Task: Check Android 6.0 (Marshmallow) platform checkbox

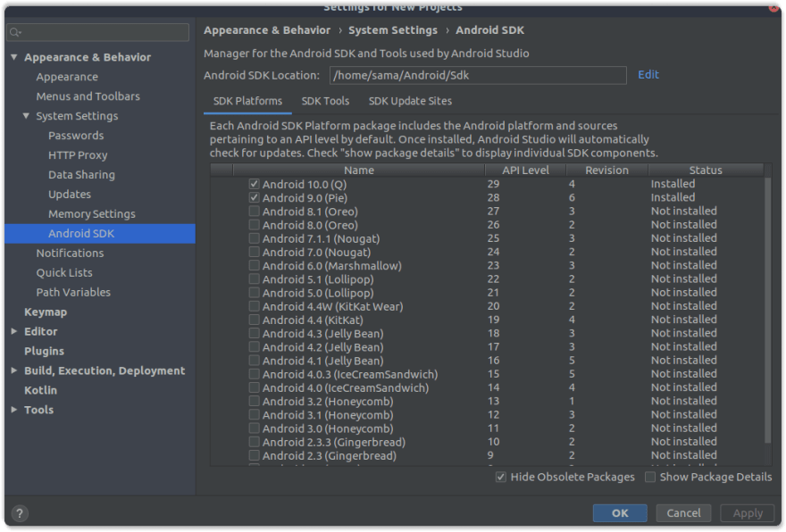Action: [255, 265]
